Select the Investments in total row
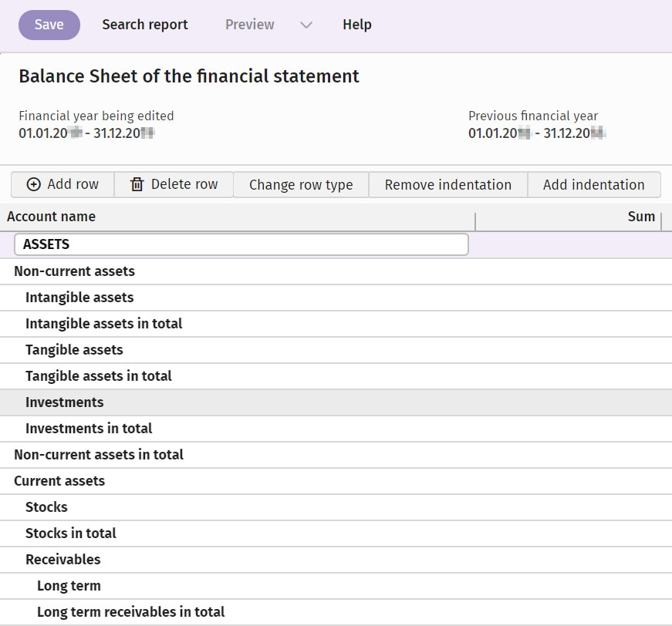The image size is (672, 626). click(336, 429)
